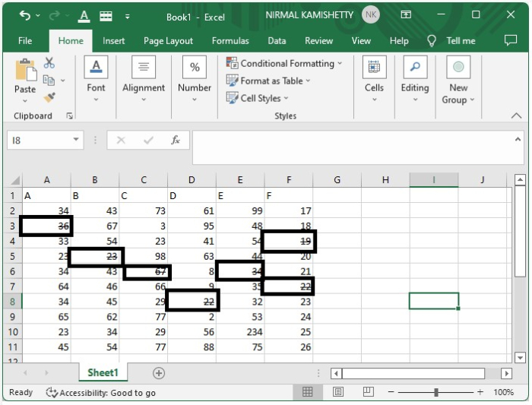Add a new sheet with plus icon

159,373
